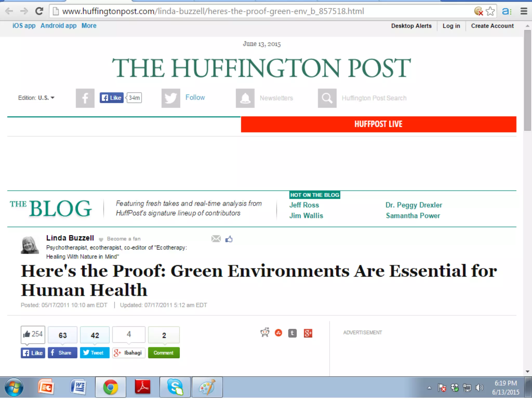532x399 pixels.
Task: Click the Twitter bird icon in header
Action: tap(171, 98)
